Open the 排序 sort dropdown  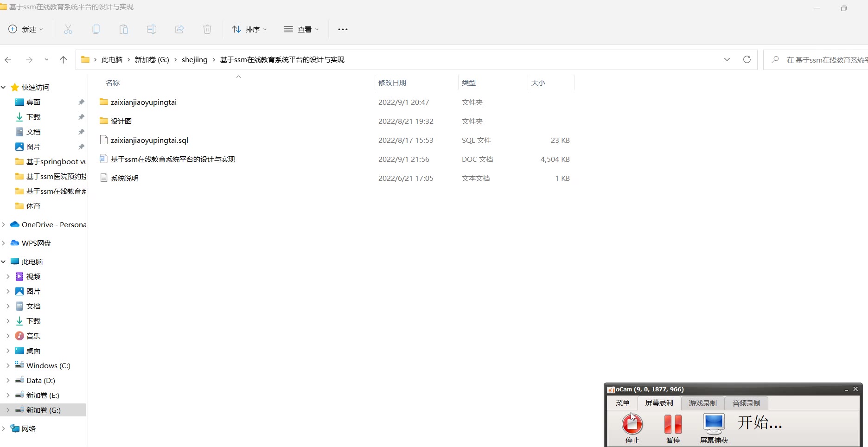click(249, 29)
